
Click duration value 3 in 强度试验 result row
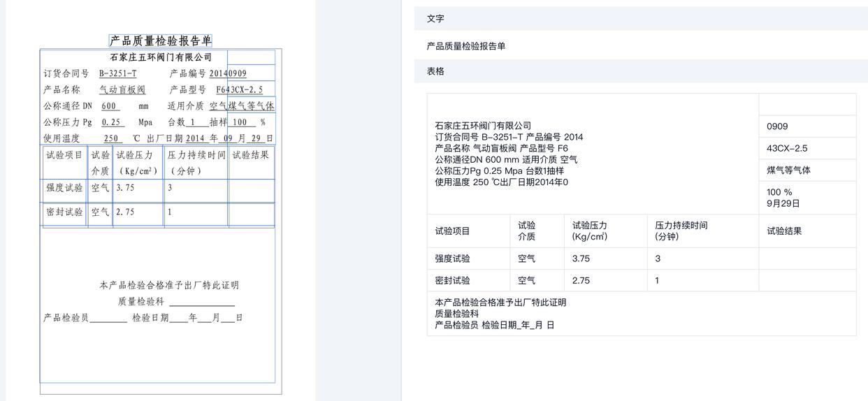point(703,258)
